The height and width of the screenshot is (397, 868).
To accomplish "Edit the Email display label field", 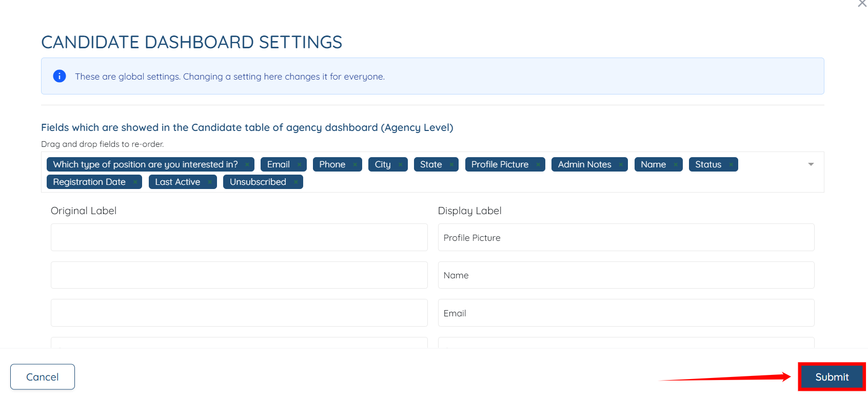I will click(626, 313).
